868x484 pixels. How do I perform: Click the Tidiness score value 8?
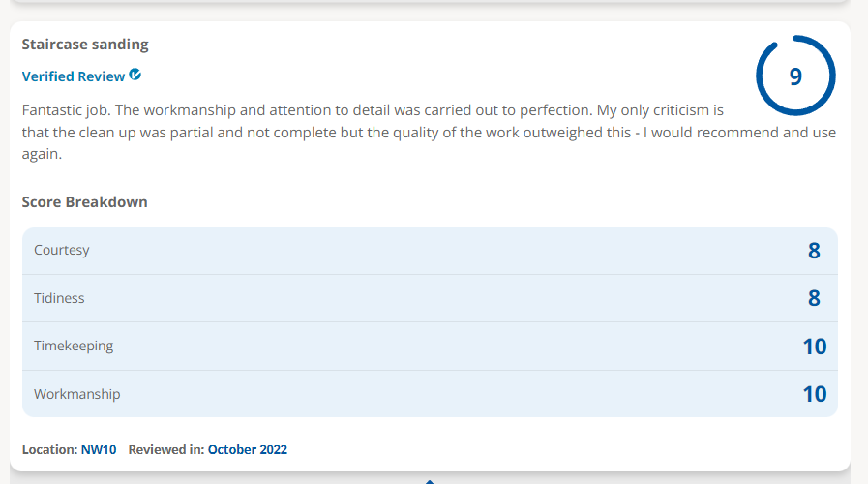tap(813, 298)
